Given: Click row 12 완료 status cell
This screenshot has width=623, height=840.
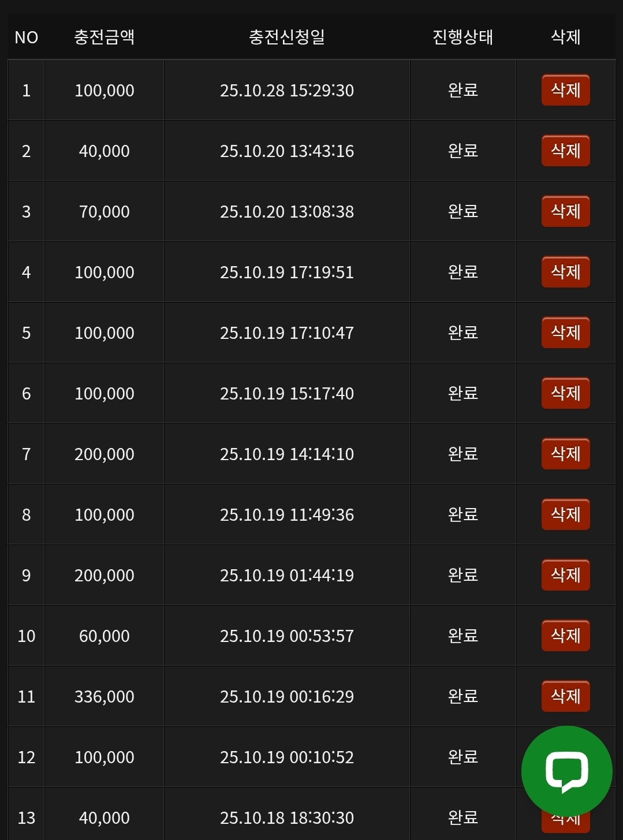Looking at the screenshot, I should [462, 757].
